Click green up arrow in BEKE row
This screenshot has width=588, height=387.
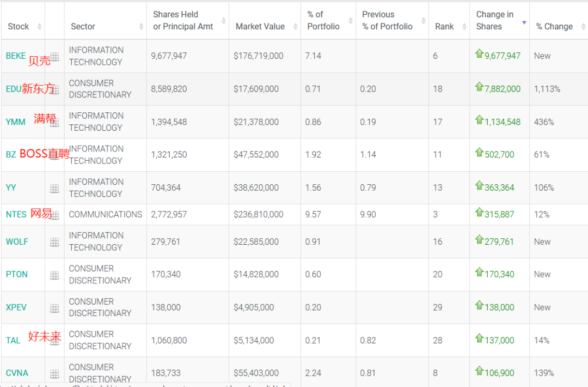point(479,53)
